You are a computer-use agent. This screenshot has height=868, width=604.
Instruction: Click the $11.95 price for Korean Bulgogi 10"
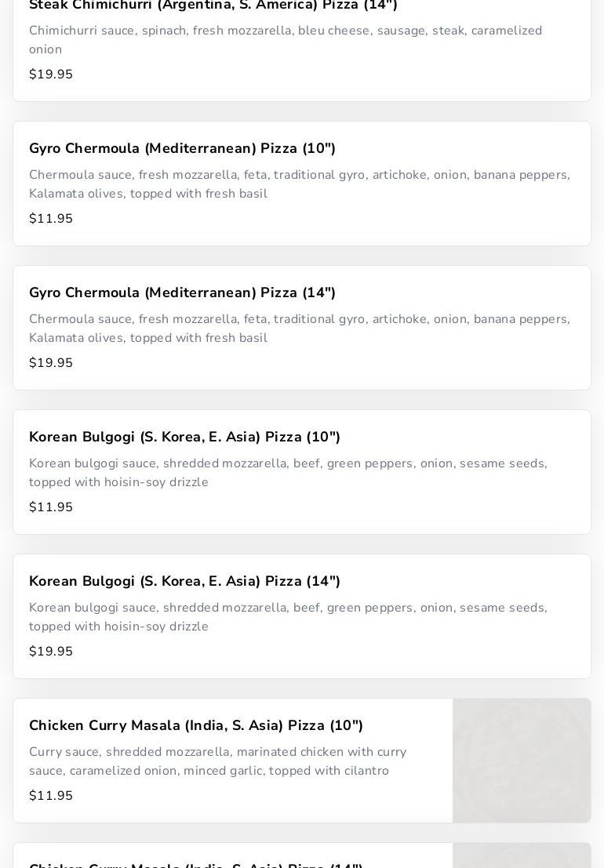pyautogui.click(x=51, y=507)
